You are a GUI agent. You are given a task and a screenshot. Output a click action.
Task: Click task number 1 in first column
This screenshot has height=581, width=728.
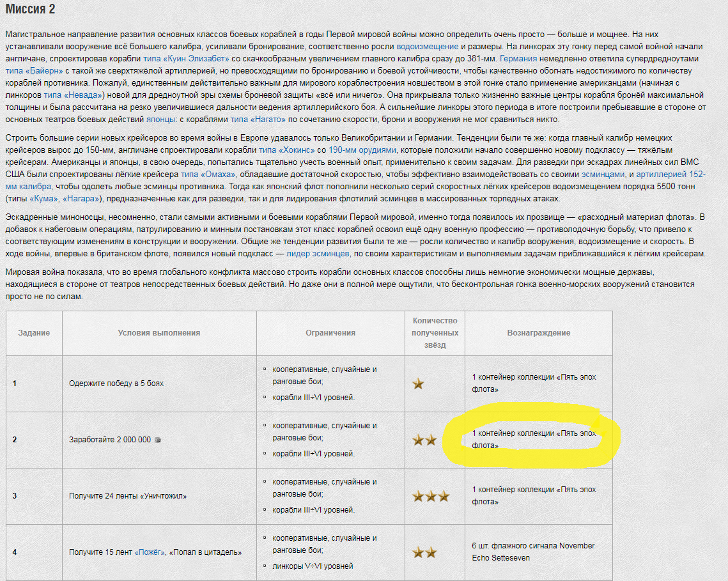pos(15,383)
